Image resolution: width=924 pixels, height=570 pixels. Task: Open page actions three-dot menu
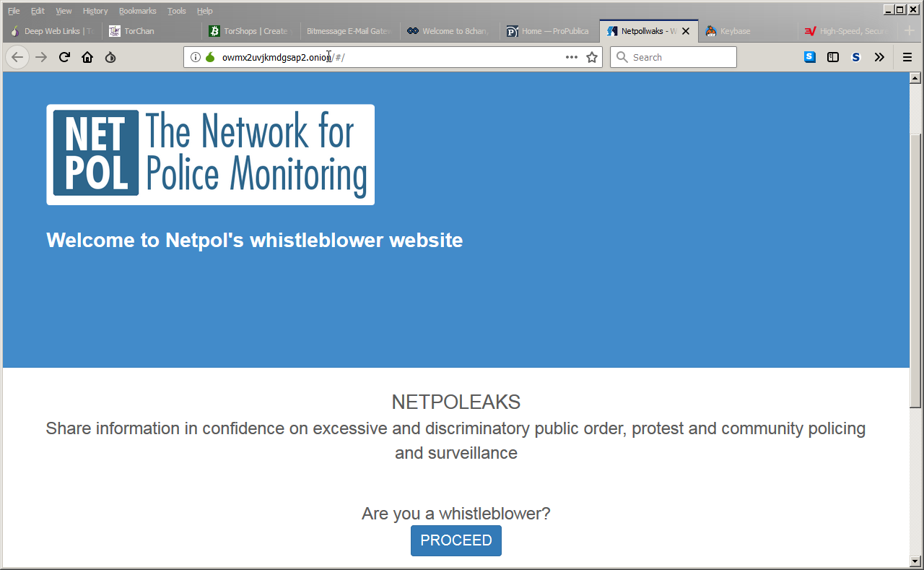click(x=572, y=57)
